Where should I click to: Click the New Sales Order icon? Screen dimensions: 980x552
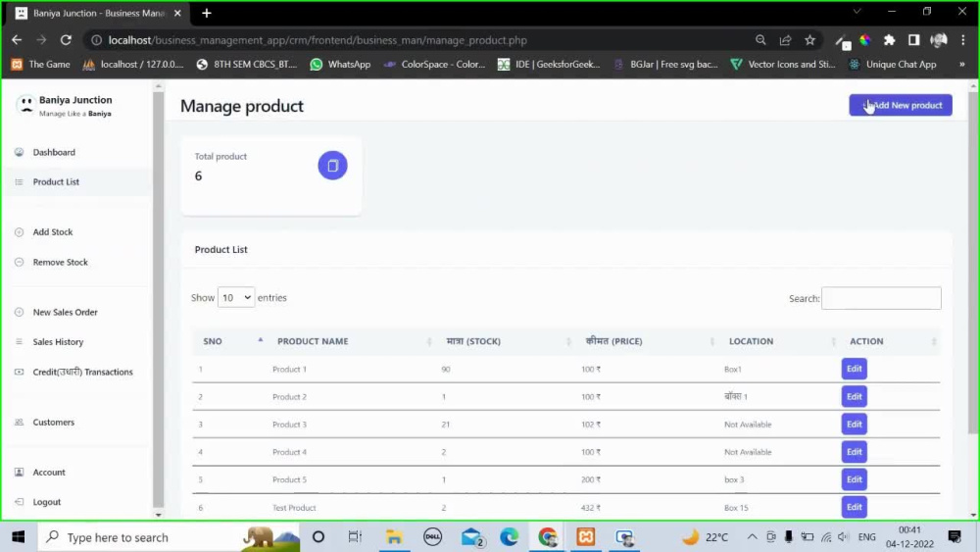[19, 312]
